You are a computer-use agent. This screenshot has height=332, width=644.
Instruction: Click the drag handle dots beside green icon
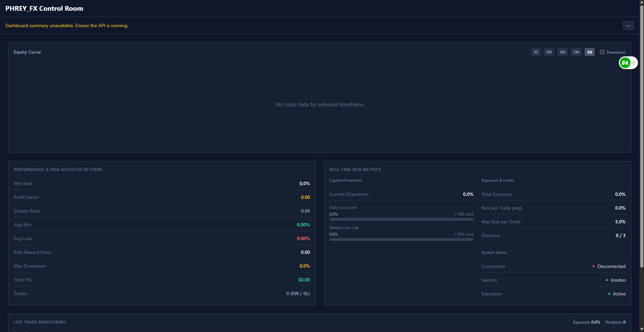[x=634, y=63]
